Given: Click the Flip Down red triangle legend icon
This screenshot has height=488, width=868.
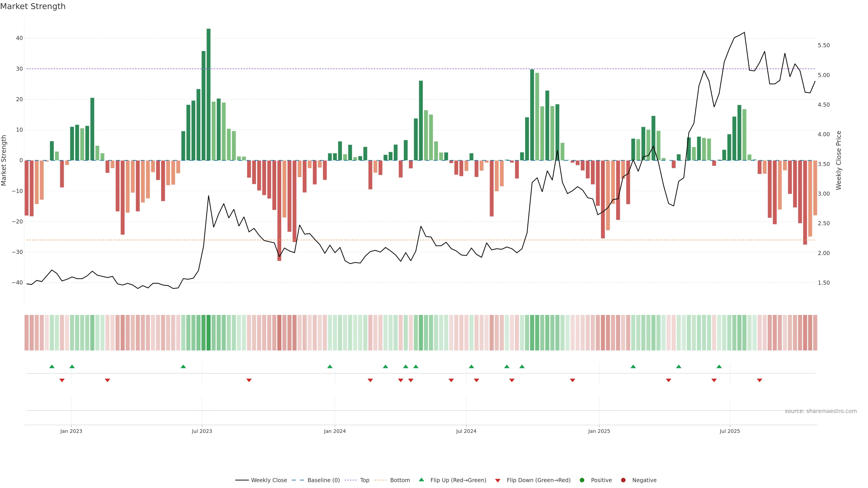Looking at the screenshot, I should 498,481.
